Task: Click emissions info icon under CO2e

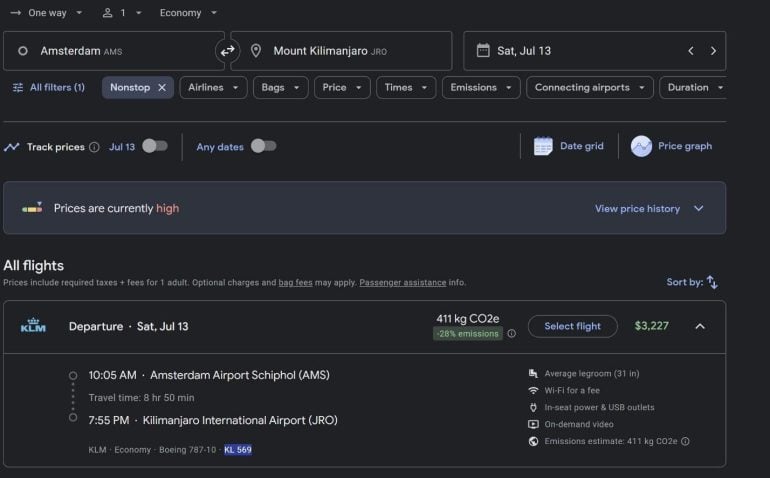Action: (511, 334)
